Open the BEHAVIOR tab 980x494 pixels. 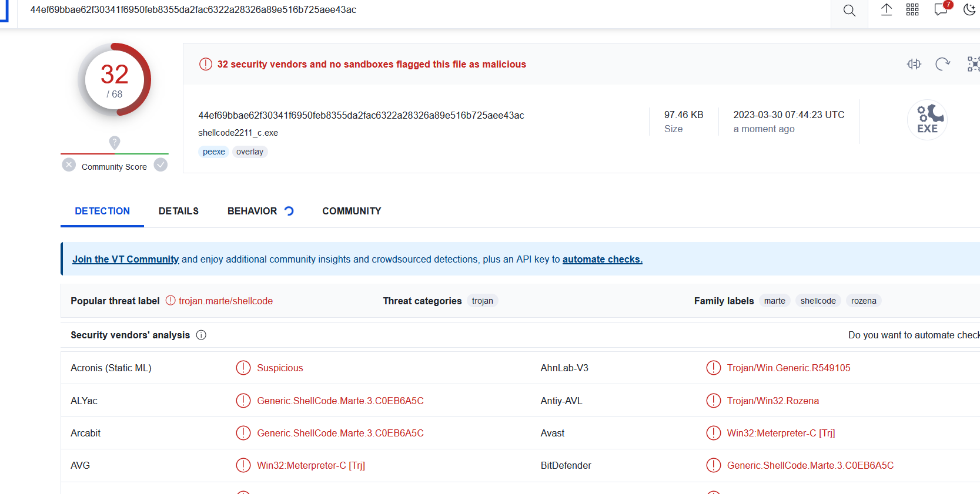tap(252, 211)
